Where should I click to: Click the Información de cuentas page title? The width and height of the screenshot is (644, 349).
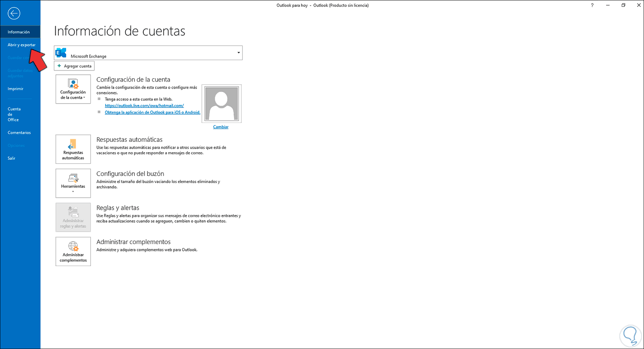click(120, 31)
